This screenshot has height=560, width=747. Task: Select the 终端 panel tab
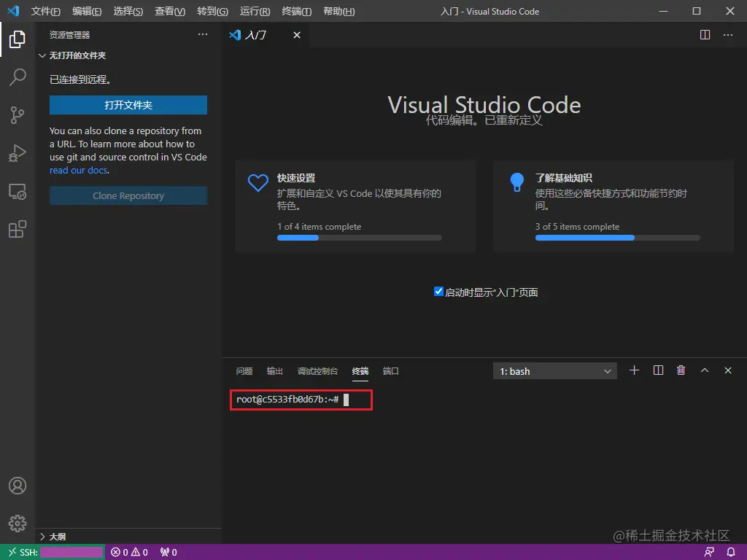(360, 371)
